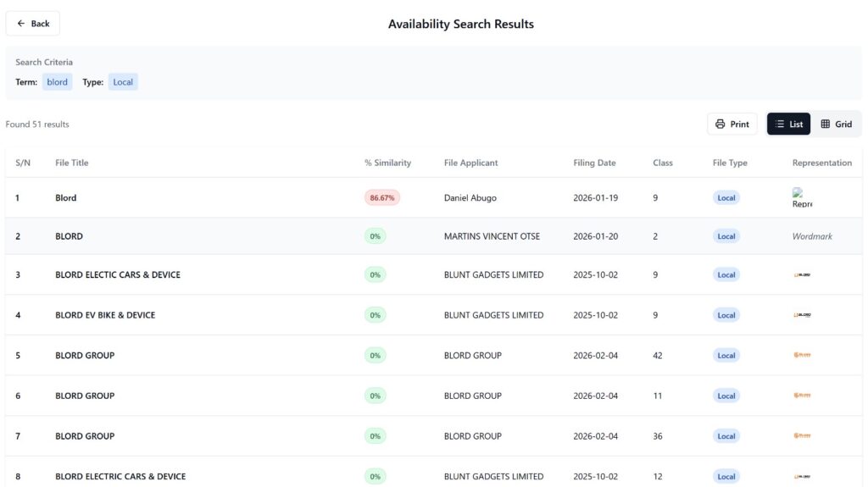Switch to Grid view
868x487 pixels.
(836, 124)
